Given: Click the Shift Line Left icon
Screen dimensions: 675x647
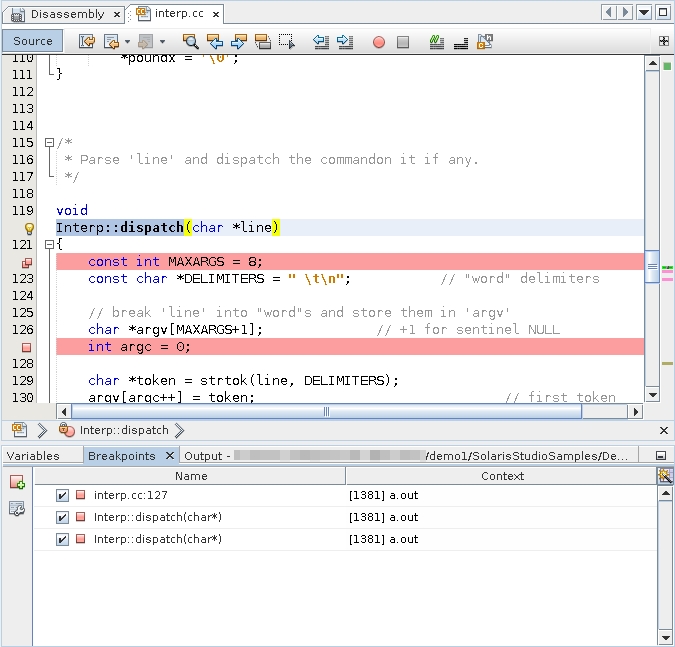Looking at the screenshot, I should (321, 41).
